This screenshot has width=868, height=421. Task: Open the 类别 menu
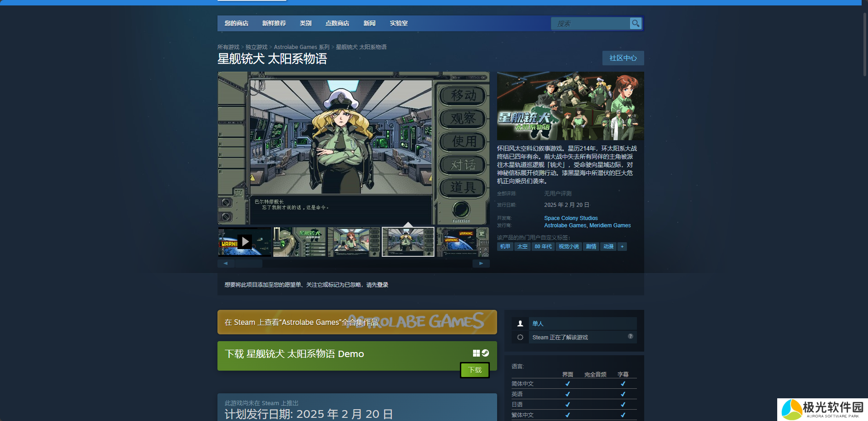coord(306,23)
